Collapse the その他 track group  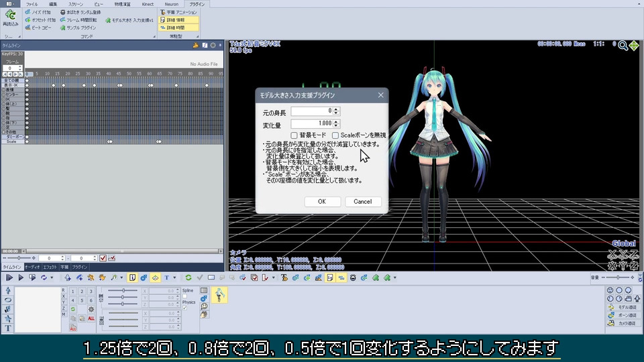coord(3,132)
